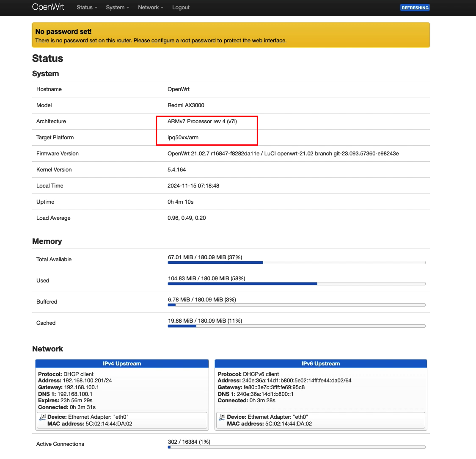The height and width of the screenshot is (459, 476).
Task: Click the ipq50xx/arm target platform value
Action: (183, 138)
